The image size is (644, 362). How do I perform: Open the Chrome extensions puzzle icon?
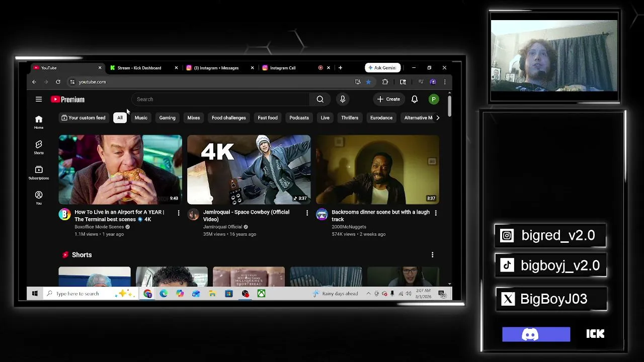click(385, 82)
